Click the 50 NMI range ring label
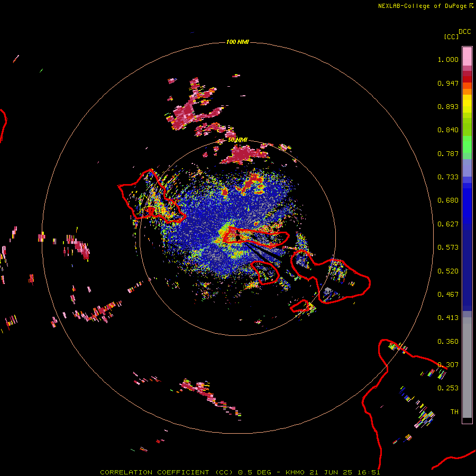This screenshot has width=476, height=476. coord(237,140)
